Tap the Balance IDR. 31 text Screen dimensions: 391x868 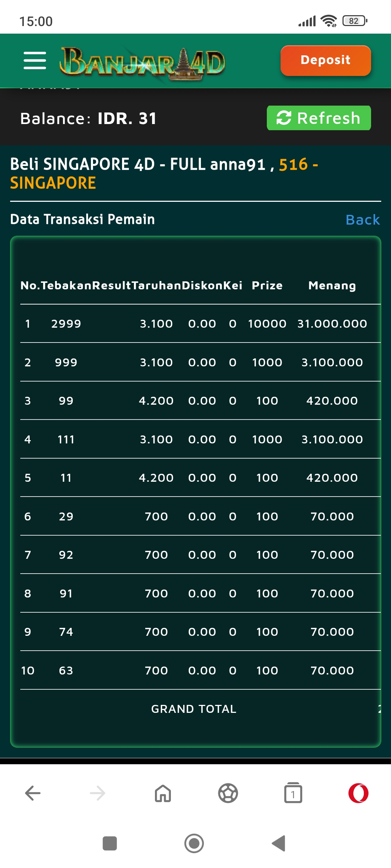click(x=88, y=119)
